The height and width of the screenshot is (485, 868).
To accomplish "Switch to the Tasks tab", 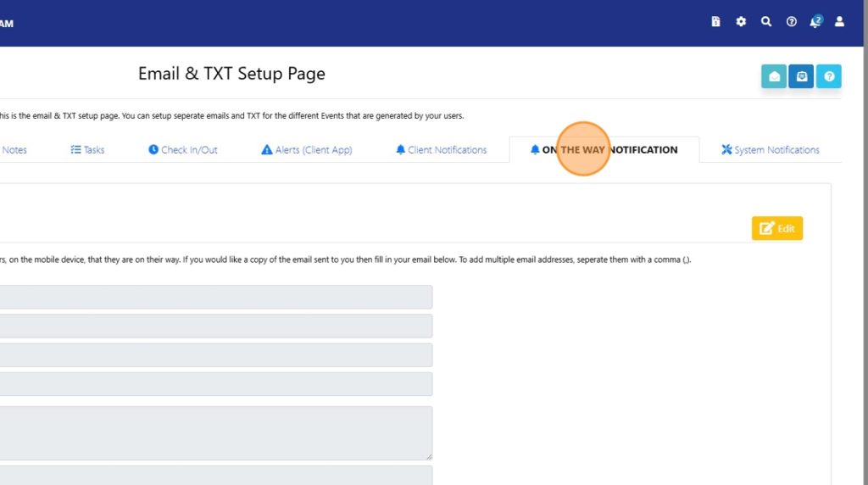I will pyautogui.click(x=87, y=150).
